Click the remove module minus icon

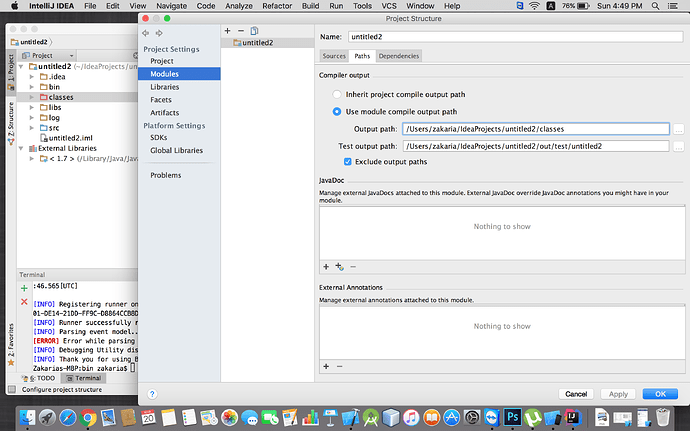tap(241, 31)
